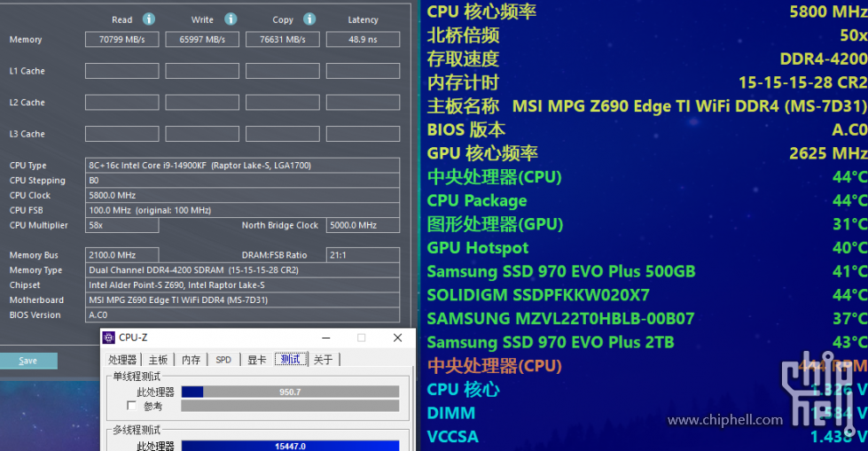The width and height of the screenshot is (868, 451).
Task: Click the Samsung SSD 970 EVO Plus 500GB row
Action: tap(646, 272)
